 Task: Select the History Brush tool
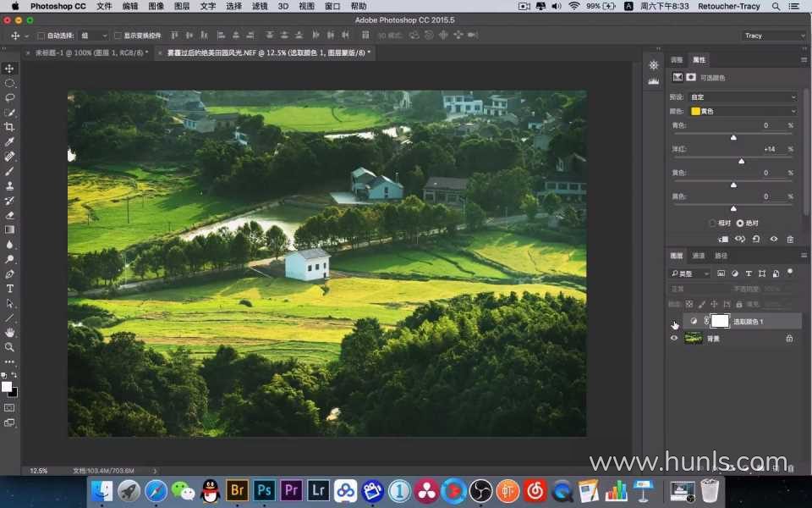coord(9,201)
